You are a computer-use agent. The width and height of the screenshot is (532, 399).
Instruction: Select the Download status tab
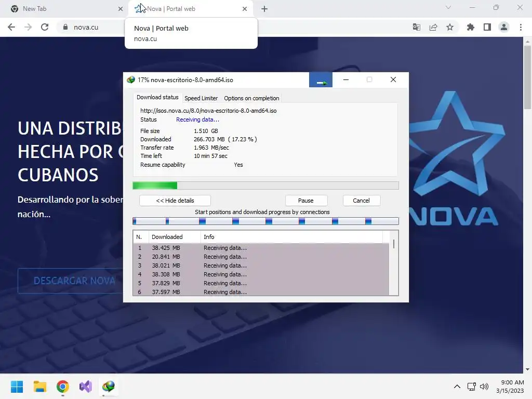pyautogui.click(x=157, y=97)
